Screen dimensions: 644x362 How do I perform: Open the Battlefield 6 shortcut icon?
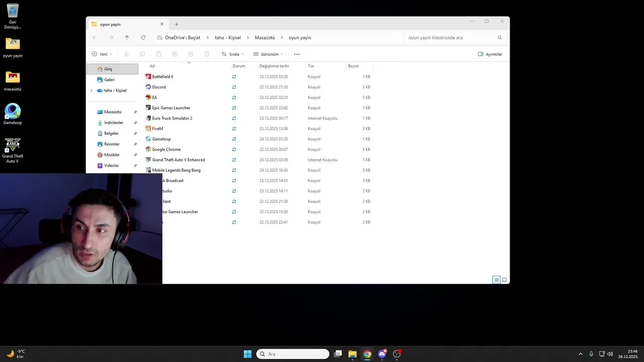click(x=148, y=76)
